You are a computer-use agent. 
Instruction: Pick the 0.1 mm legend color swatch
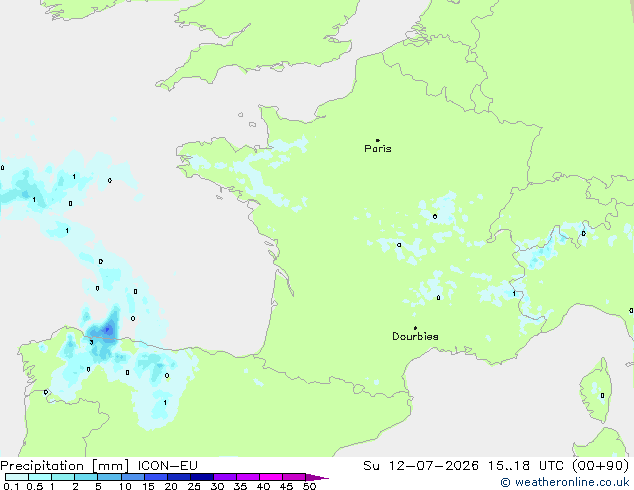(17, 477)
